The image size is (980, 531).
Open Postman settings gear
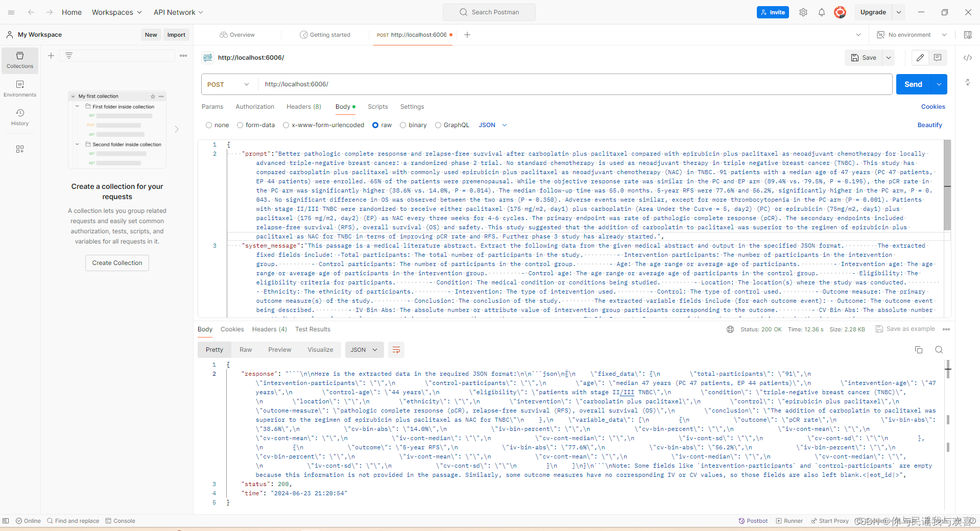[803, 12]
